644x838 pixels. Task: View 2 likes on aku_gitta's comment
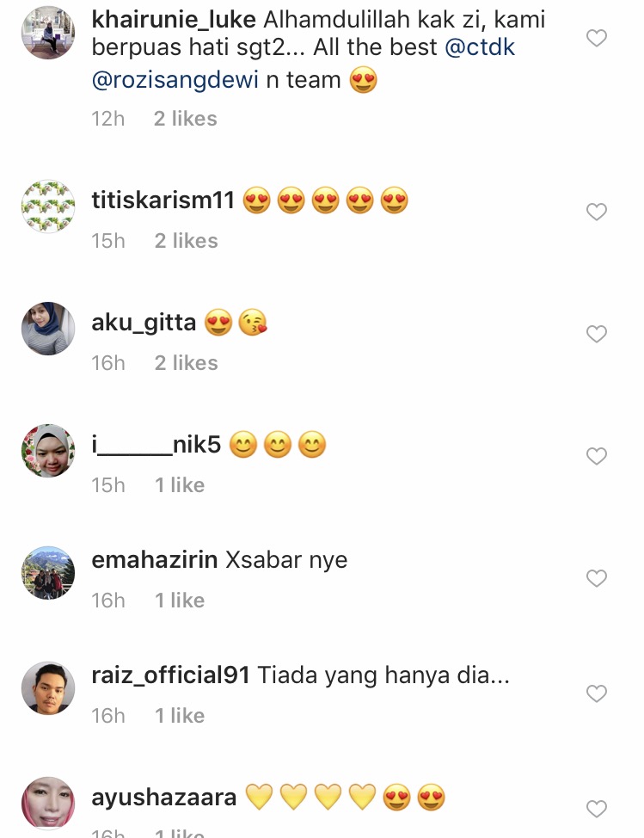pyautogui.click(x=187, y=363)
